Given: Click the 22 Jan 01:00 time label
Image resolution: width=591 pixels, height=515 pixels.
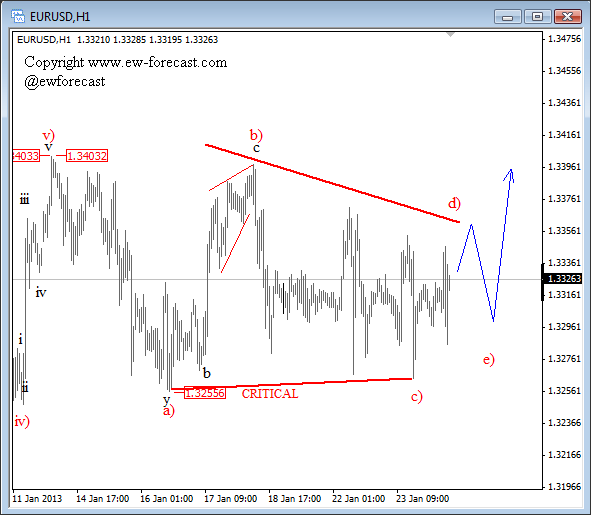Looking at the screenshot, I should click(358, 499).
